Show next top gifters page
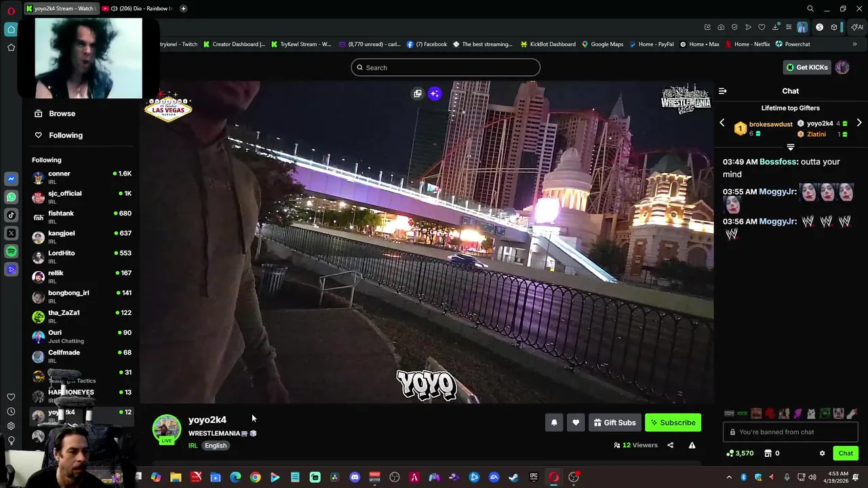Viewport: 868px width, 488px height. pos(859,123)
